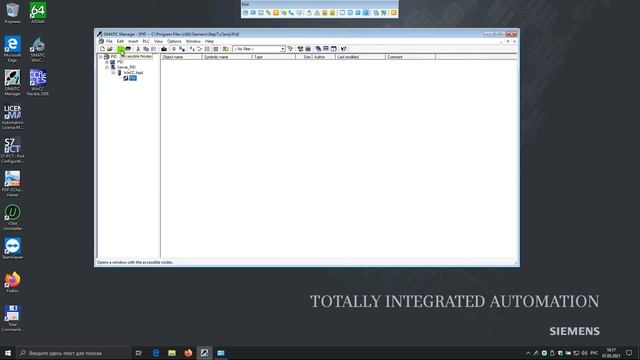The image size is (640, 360).
Task: Collapse the WinCC Appl tree node toggle
Action: coord(113,73)
